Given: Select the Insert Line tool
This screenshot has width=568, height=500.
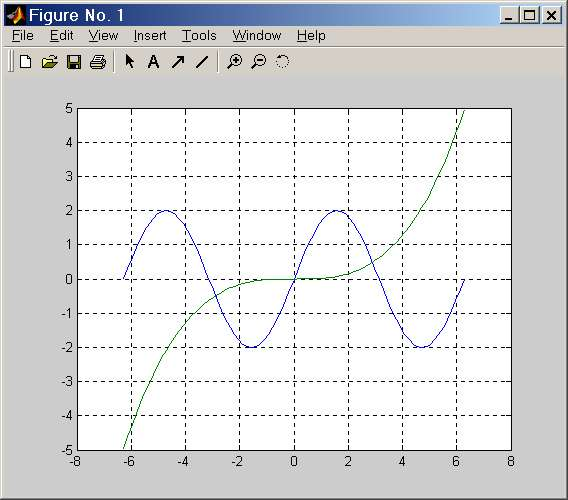Looking at the screenshot, I should pos(202,62).
